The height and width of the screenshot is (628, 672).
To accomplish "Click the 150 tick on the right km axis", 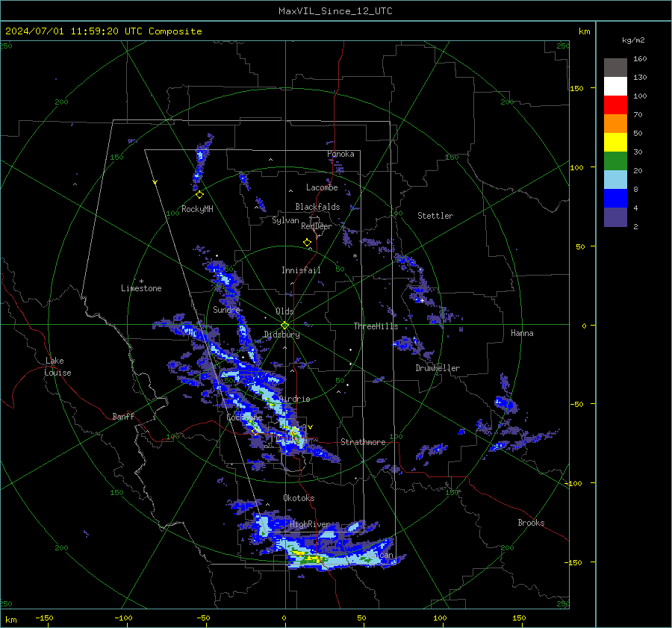I will coord(576,88).
